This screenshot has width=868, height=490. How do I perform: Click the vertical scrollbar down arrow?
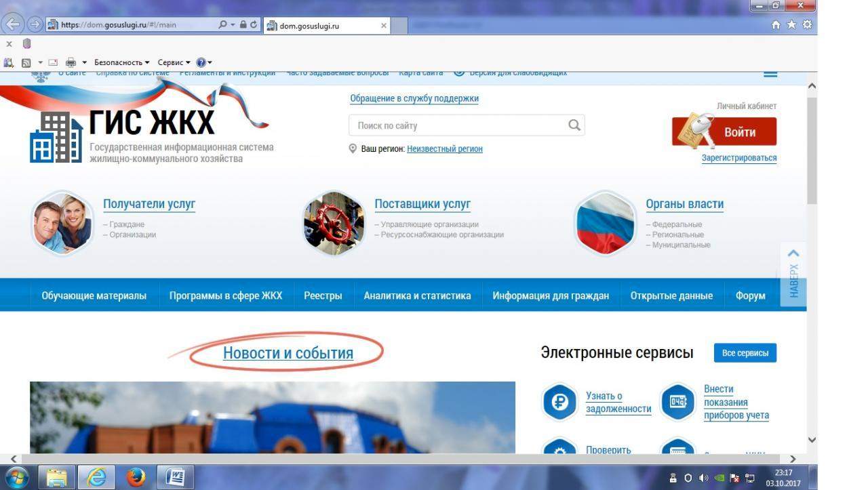(x=812, y=440)
